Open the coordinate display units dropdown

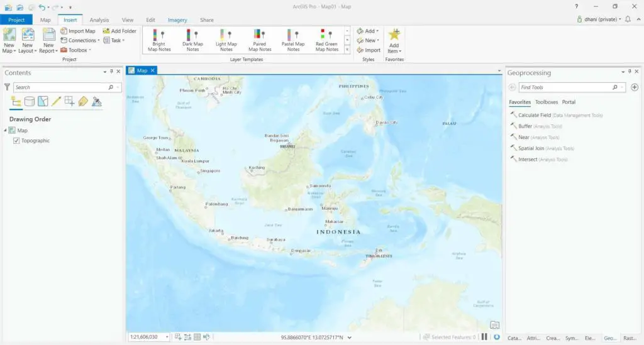pos(350,337)
